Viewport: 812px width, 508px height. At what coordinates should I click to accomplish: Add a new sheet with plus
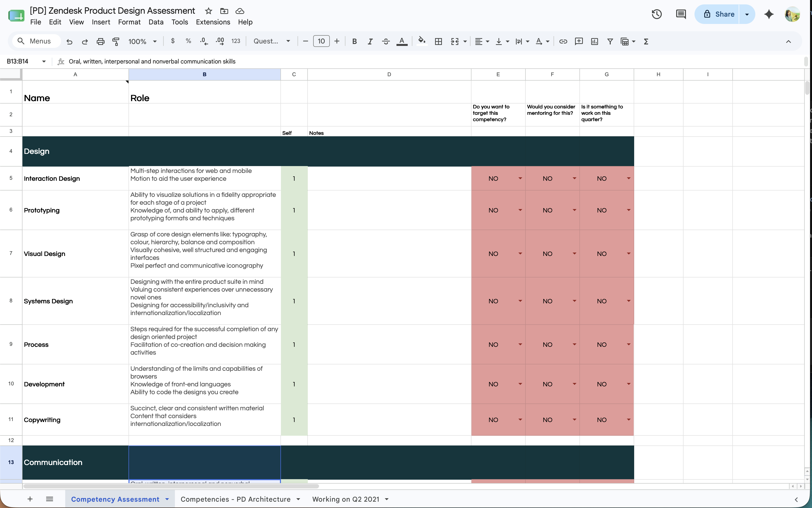(x=30, y=499)
